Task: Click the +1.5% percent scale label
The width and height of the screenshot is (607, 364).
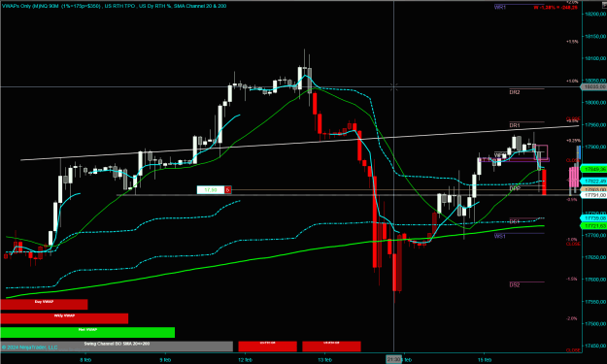Action: click(x=572, y=42)
